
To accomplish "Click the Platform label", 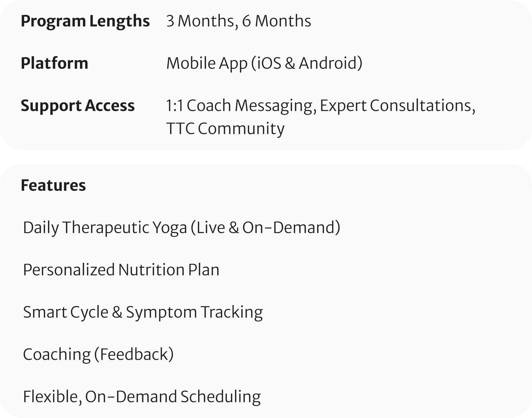I will coord(55,63).
